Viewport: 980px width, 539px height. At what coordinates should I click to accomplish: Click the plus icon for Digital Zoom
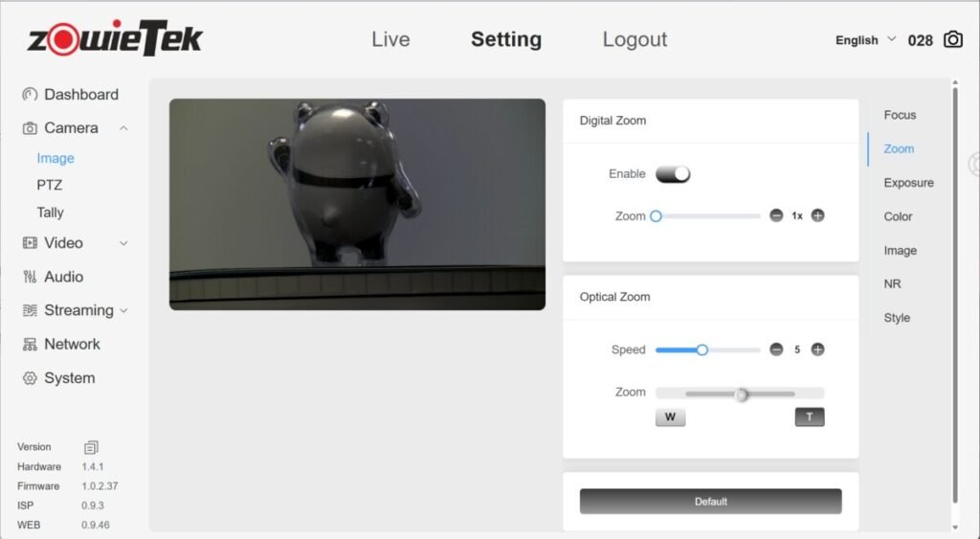[x=817, y=216]
